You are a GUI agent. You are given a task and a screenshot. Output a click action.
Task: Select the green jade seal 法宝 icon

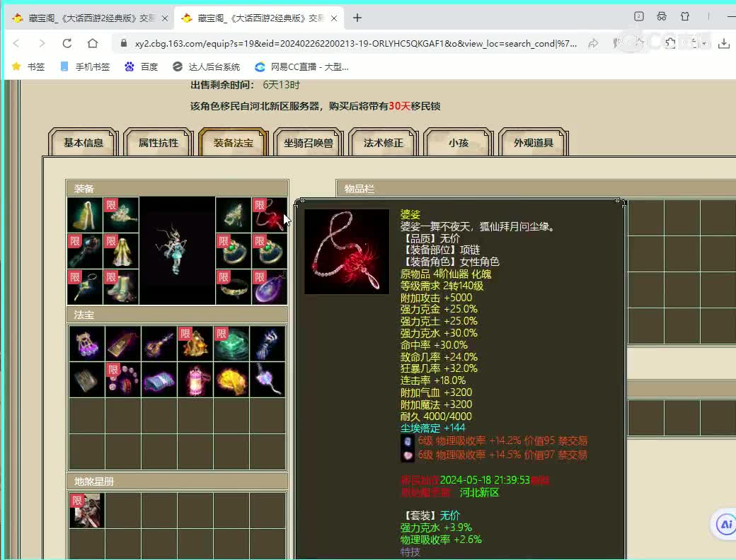[231, 344]
